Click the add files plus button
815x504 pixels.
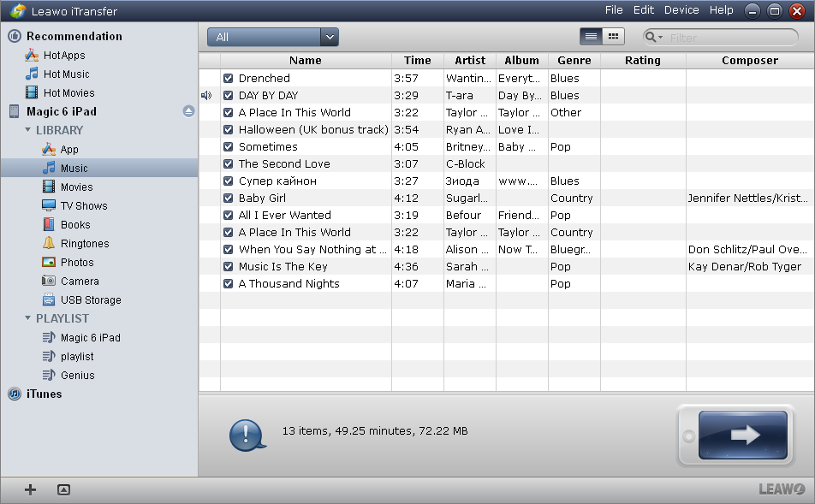(30, 489)
